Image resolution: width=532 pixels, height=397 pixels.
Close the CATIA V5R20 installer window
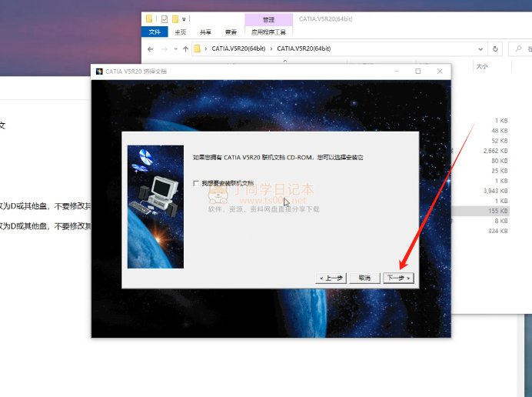point(440,71)
